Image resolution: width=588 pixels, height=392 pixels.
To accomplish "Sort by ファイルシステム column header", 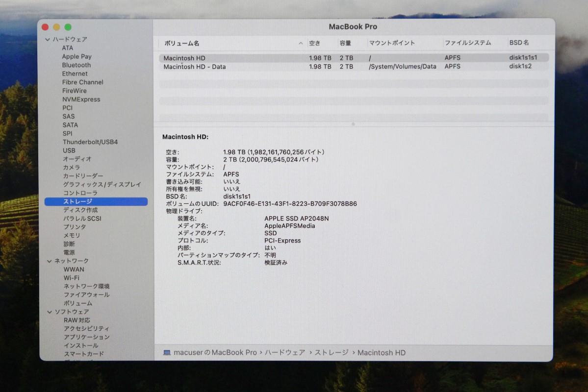I will pos(468,43).
